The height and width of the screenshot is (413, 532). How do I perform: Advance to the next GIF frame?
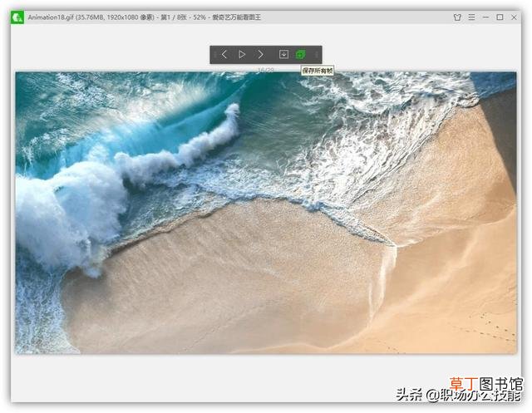(x=260, y=54)
